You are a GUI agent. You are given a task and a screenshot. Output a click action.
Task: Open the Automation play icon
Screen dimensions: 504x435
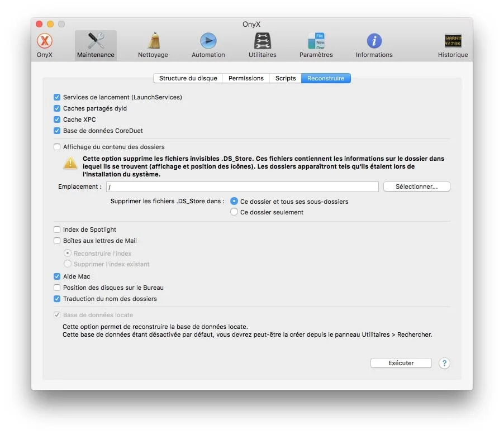(208, 45)
